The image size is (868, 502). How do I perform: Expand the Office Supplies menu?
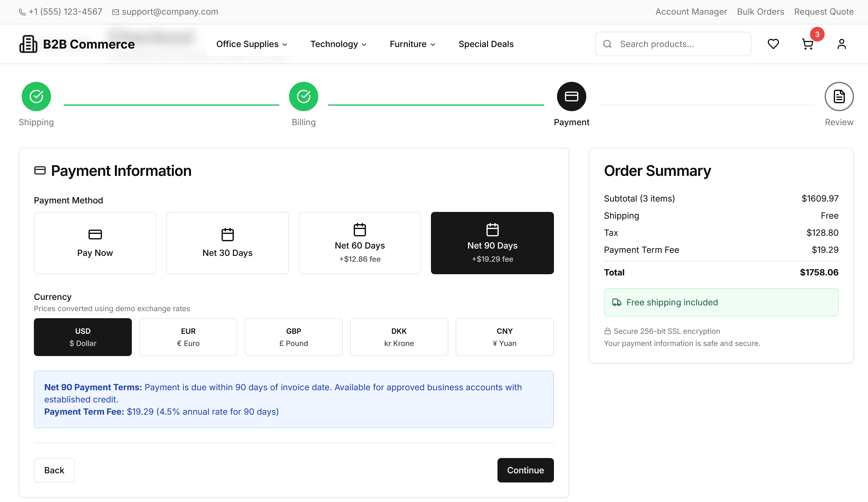tap(251, 44)
